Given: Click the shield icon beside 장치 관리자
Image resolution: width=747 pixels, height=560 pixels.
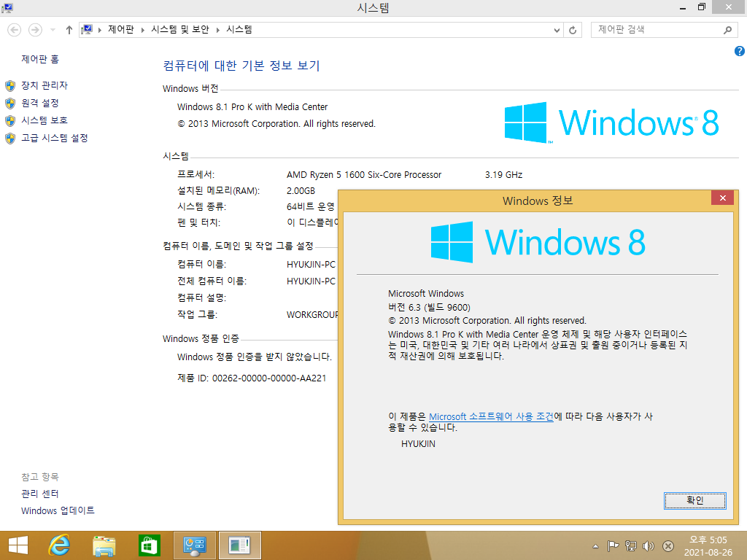Looking at the screenshot, I should coord(10,86).
